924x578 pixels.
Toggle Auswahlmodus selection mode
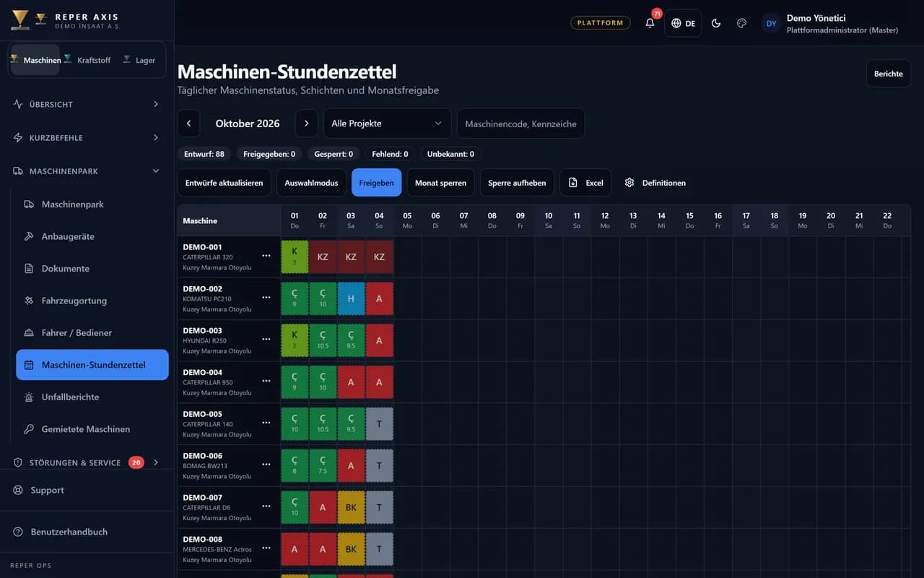point(311,183)
